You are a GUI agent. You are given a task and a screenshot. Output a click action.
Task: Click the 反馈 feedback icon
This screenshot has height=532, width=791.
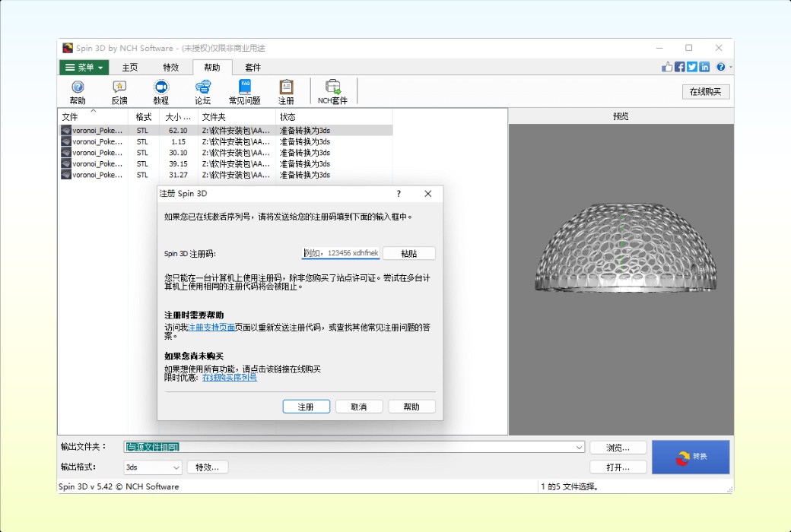119,92
